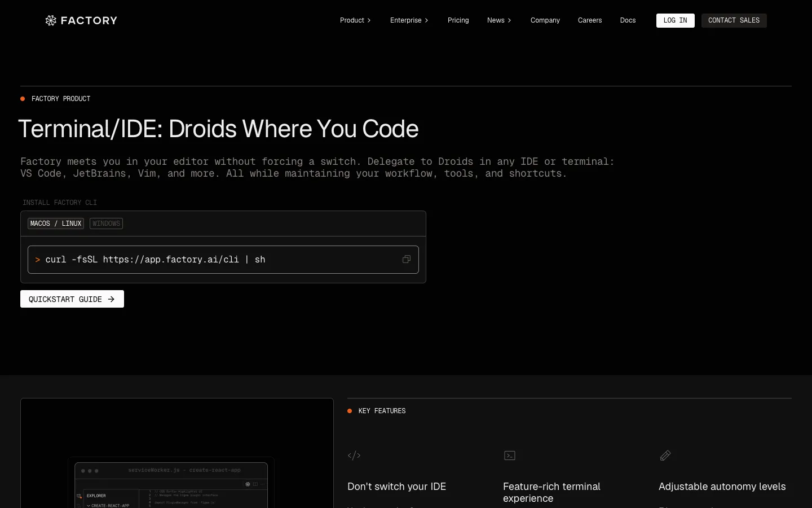
Task: Copy the curl install command
Action: [x=406, y=260]
